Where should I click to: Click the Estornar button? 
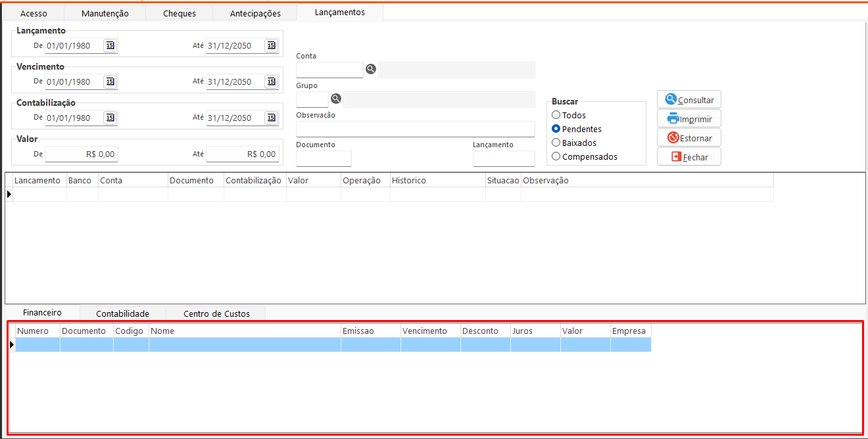[688, 138]
